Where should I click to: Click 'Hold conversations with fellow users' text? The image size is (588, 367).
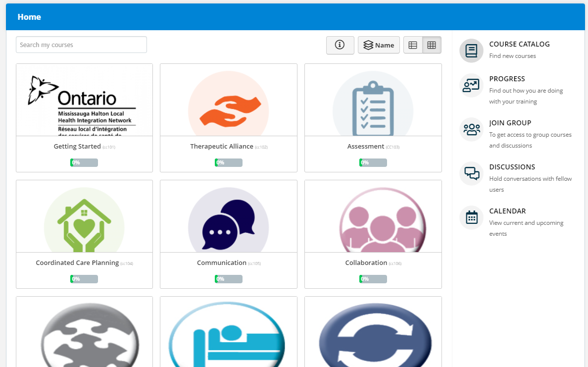[530, 184]
